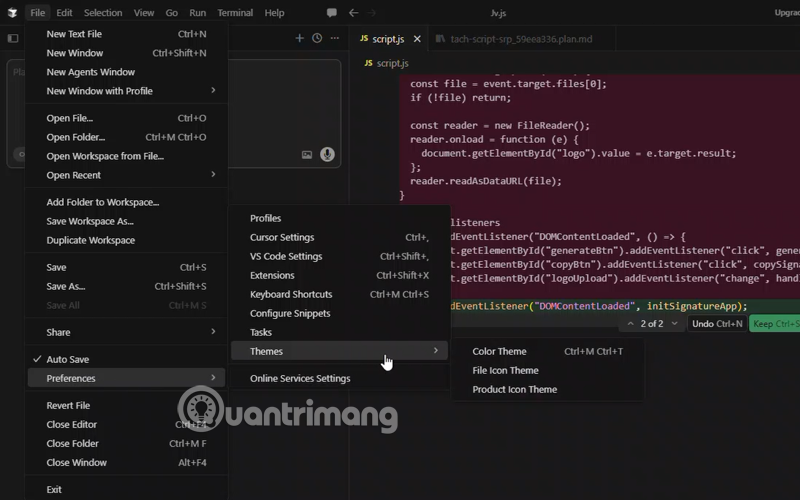This screenshot has width=800, height=500.
Task: Choose Revert File
Action: tap(126, 405)
